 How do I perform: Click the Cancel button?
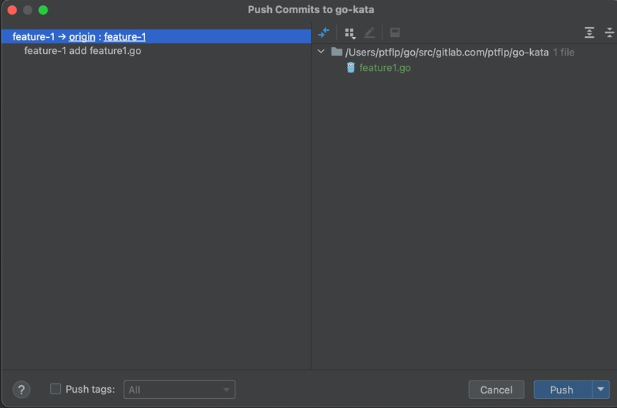496,389
